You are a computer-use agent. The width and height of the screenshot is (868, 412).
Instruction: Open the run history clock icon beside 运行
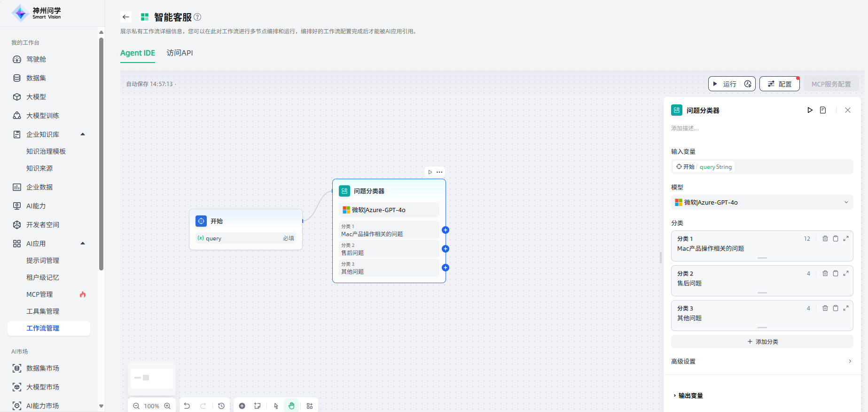[748, 84]
